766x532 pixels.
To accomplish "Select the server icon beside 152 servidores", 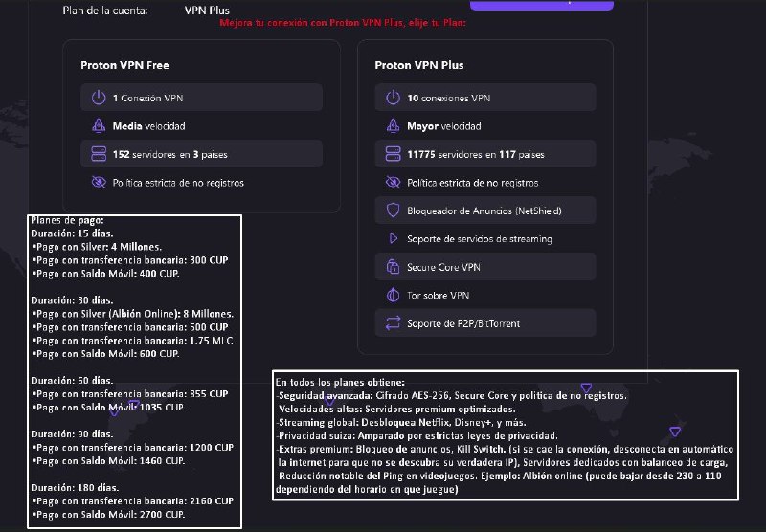I will pos(99,154).
